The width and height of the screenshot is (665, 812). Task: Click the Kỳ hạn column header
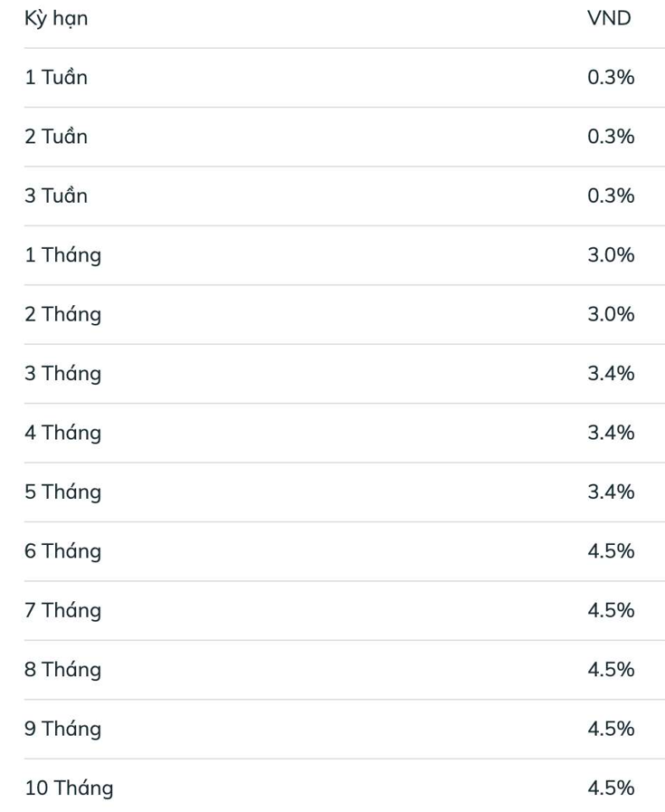tap(56, 19)
